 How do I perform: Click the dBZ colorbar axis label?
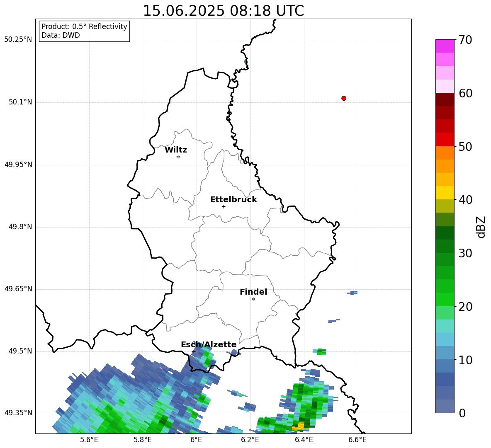(481, 227)
